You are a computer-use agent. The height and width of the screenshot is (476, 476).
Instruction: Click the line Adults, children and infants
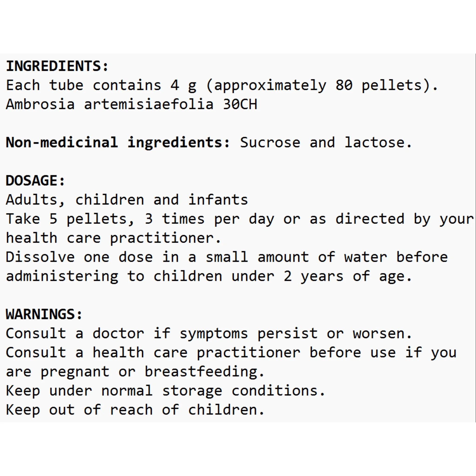pos(127,200)
